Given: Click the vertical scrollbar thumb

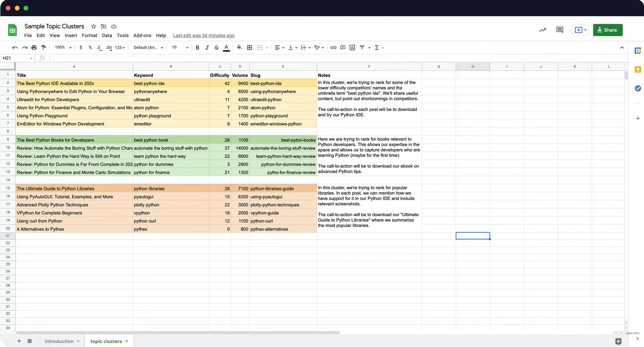Looking at the screenshot, I should [626, 75].
